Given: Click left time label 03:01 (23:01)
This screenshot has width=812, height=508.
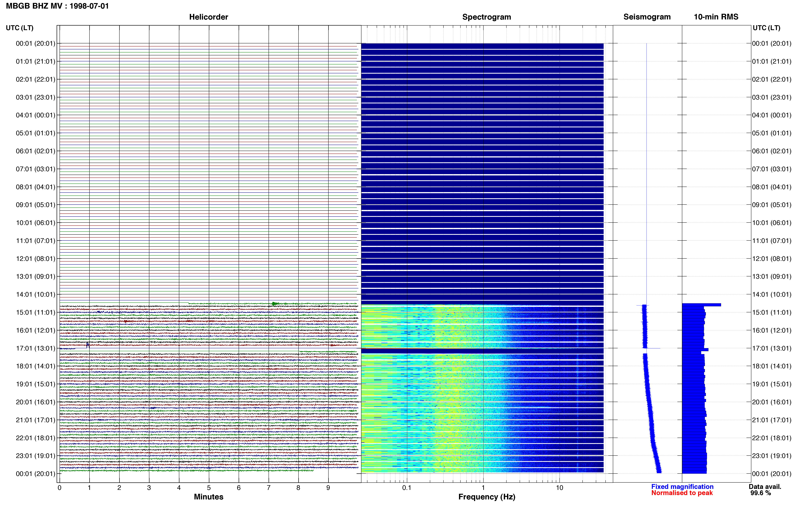Looking at the screenshot, I should [36, 97].
